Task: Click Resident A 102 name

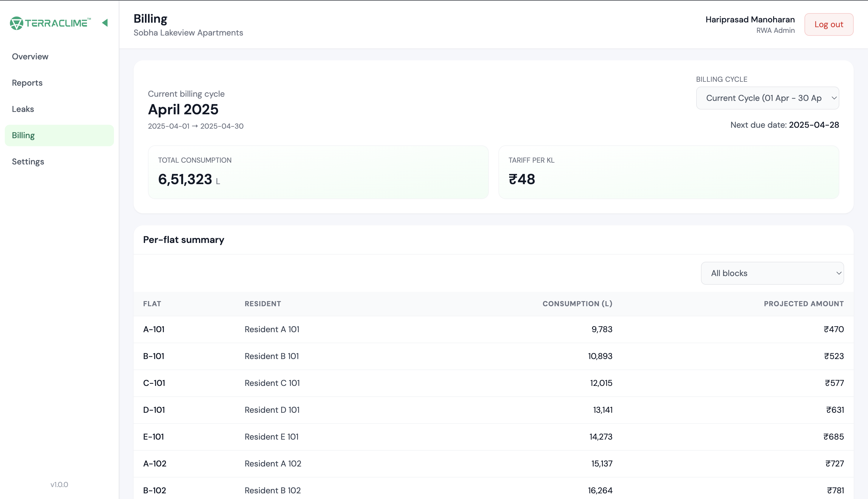Action: tap(273, 463)
